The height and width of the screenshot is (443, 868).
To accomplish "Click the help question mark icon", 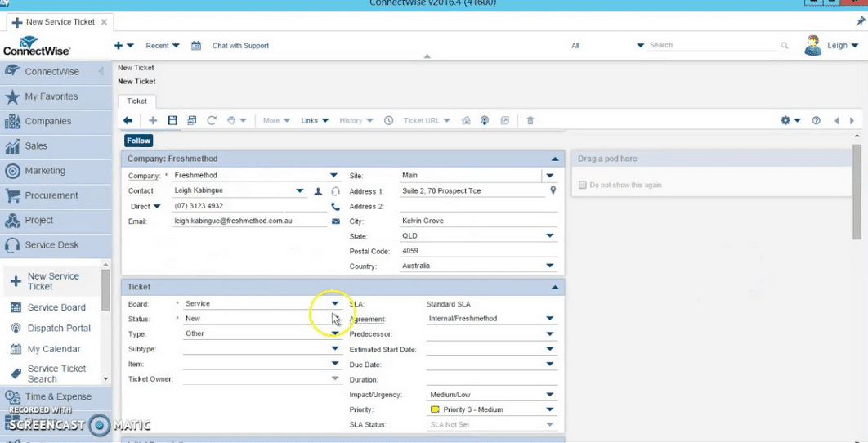I will 816,120.
